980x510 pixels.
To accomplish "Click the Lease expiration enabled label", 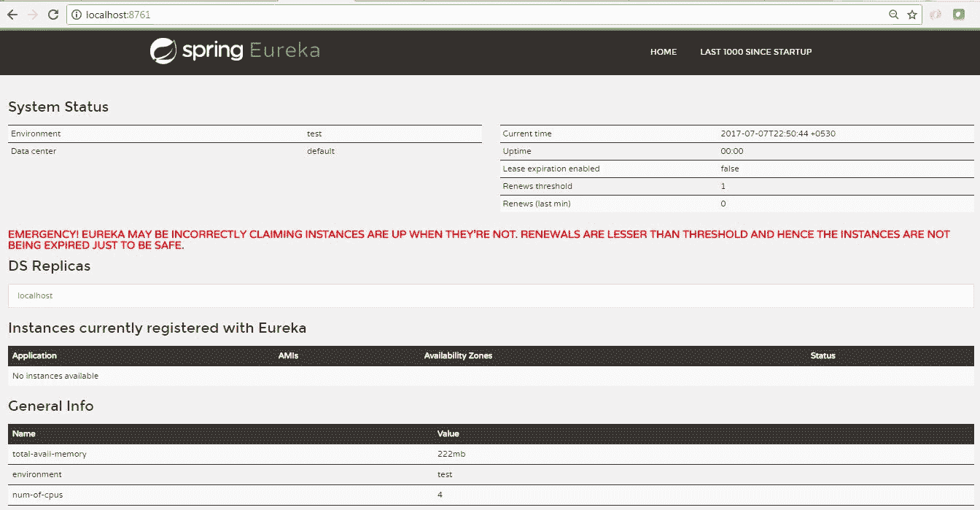I will [x=551, y=169].
